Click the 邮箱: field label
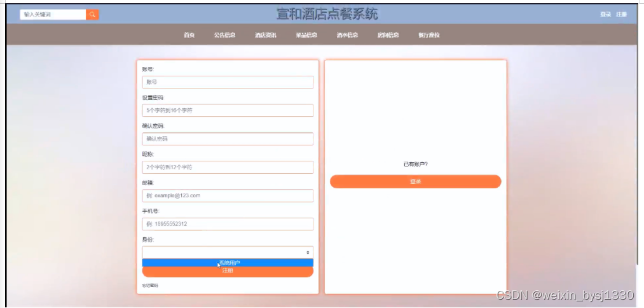Image resolution: width=644 pixels, height=308 pixels. point(148,183)
